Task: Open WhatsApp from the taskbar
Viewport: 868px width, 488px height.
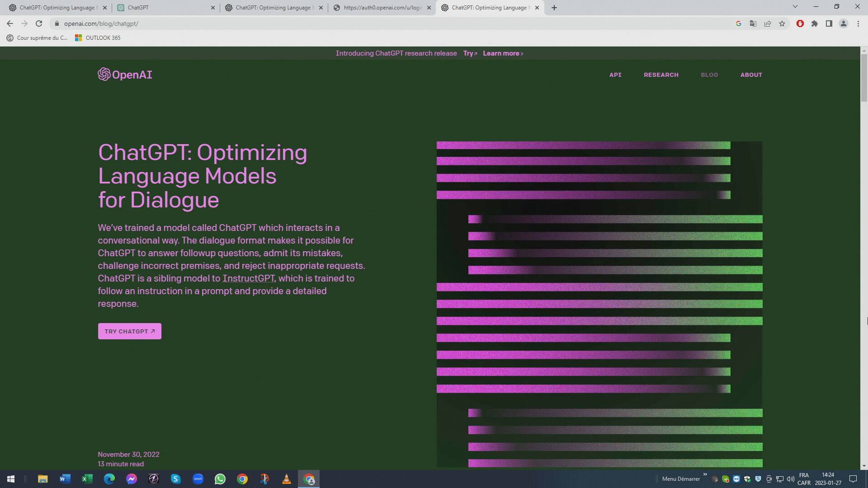Action: pos(220,479)
